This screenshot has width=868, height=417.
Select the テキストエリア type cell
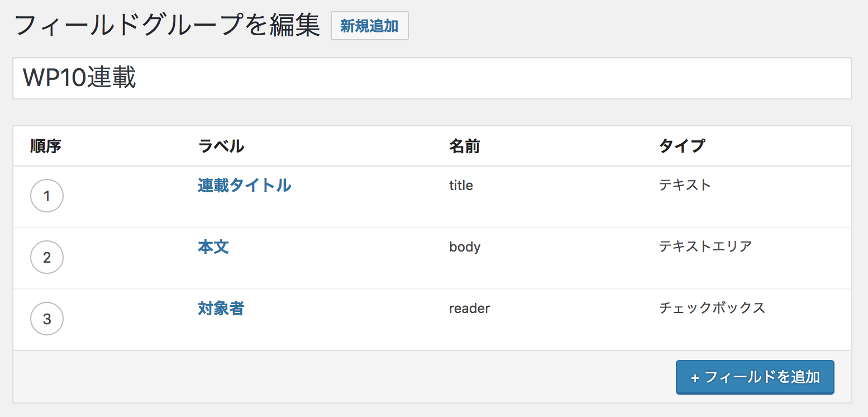[705, 247]
